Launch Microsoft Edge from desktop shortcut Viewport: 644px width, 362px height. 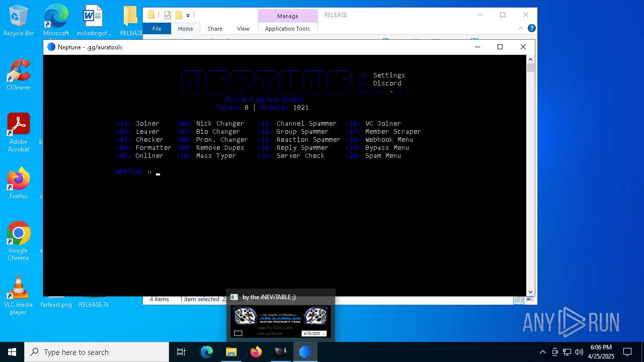point(56,20)
